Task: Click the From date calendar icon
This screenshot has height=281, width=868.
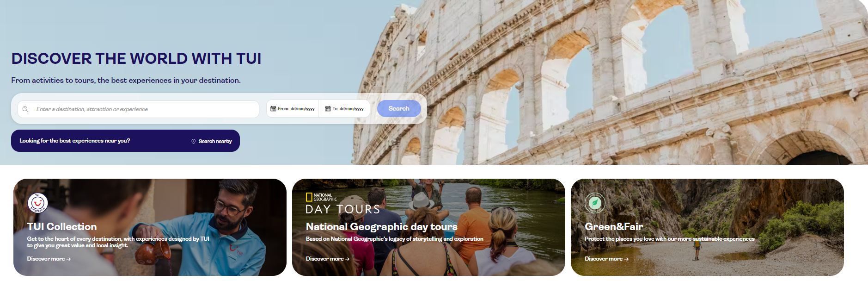Action: click(x=273, y=109)
